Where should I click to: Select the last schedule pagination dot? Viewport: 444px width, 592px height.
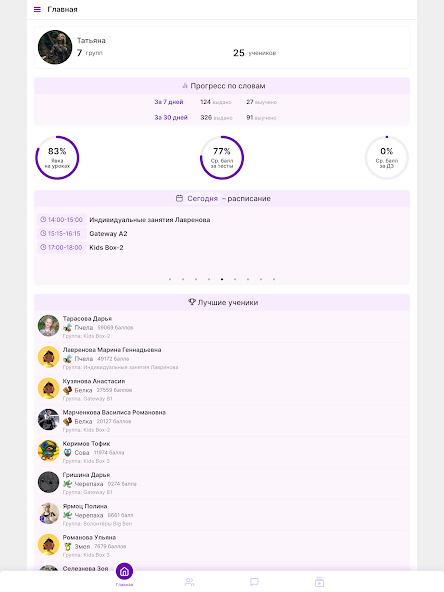[x=274, y=279]
